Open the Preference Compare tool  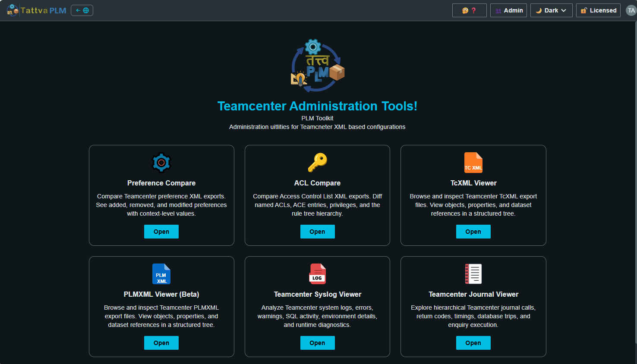pyautogui.click(x=161, y=232)
